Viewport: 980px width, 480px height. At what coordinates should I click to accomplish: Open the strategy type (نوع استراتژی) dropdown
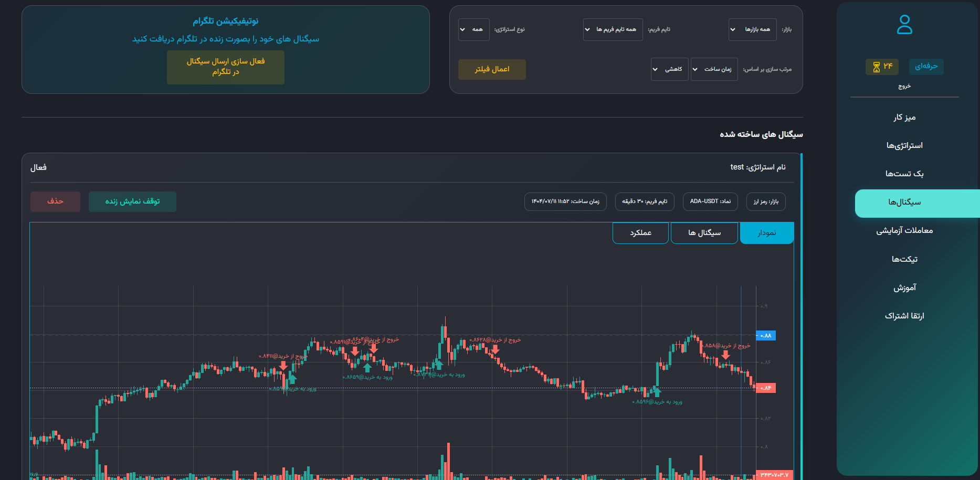point(473,30)
